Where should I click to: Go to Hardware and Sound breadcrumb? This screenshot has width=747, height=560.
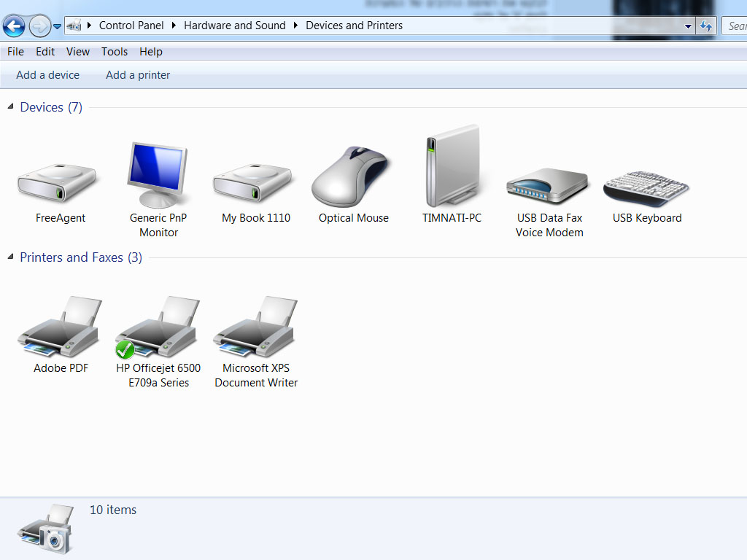tap(234, 26)
